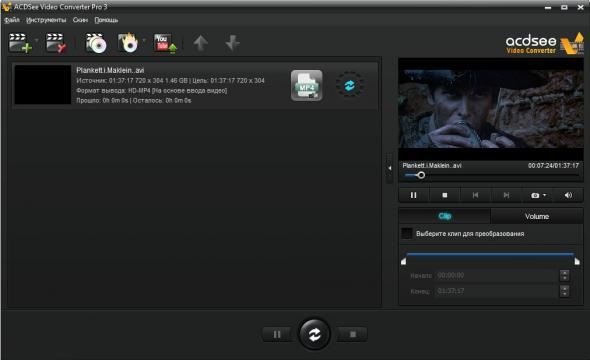
Task: Click the bottom pause conversion button
Action: point(277,334)
